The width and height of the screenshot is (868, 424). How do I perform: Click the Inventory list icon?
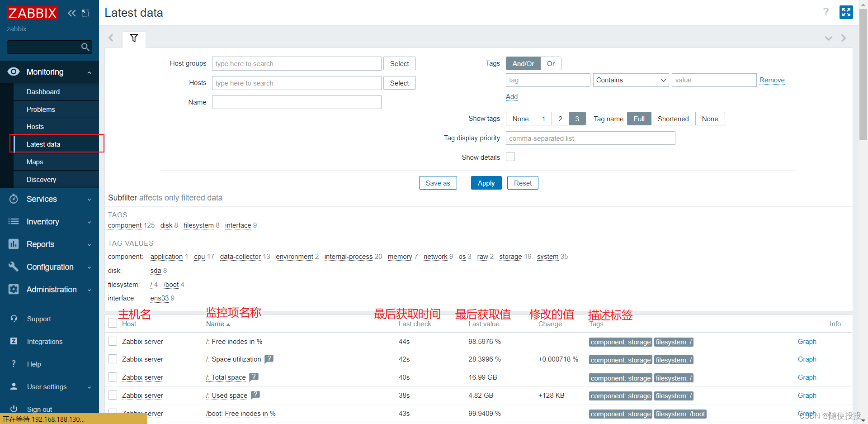pos(14,221)
